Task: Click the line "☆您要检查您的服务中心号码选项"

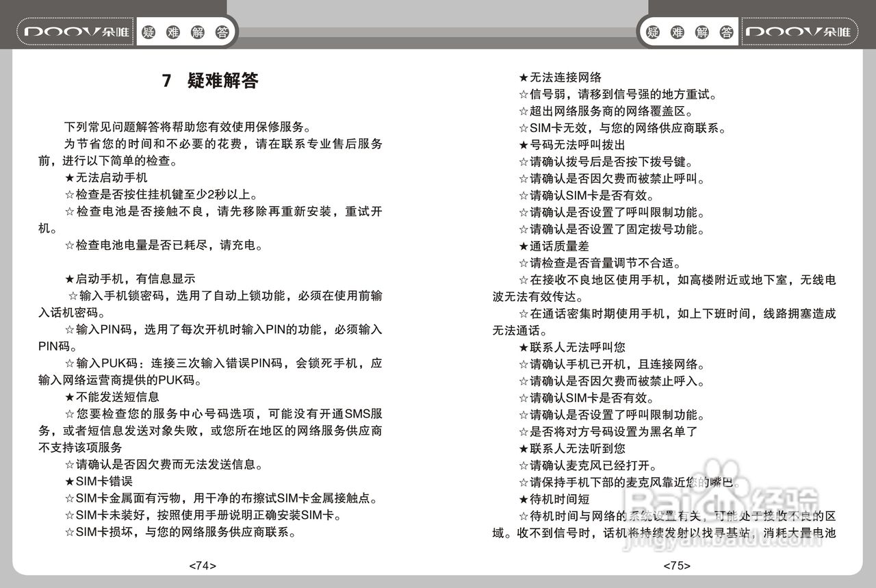Action: pyautogui.click(x=223, y=413)
